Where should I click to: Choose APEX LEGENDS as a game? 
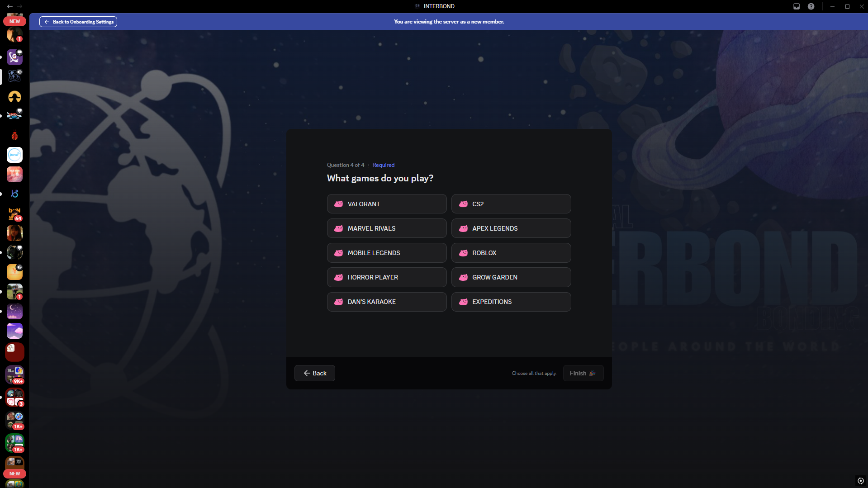pyautogui.click(x=511, y=228)
